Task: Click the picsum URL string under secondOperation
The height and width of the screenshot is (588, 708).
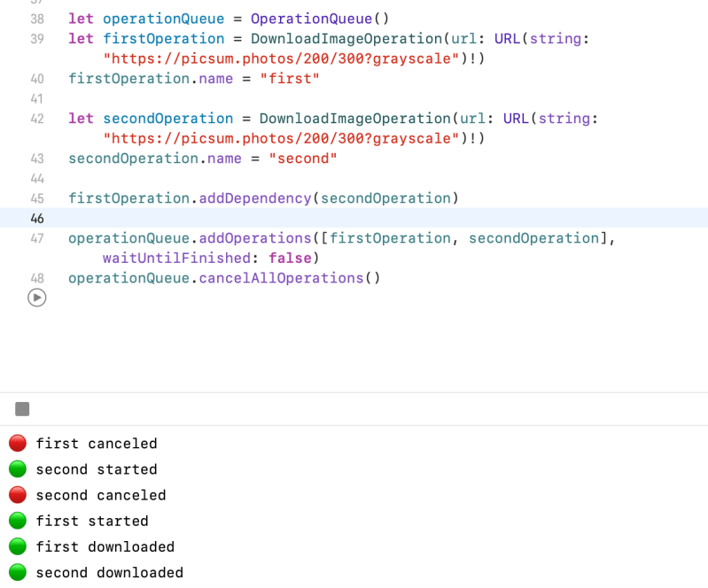Action: point(281,138)
